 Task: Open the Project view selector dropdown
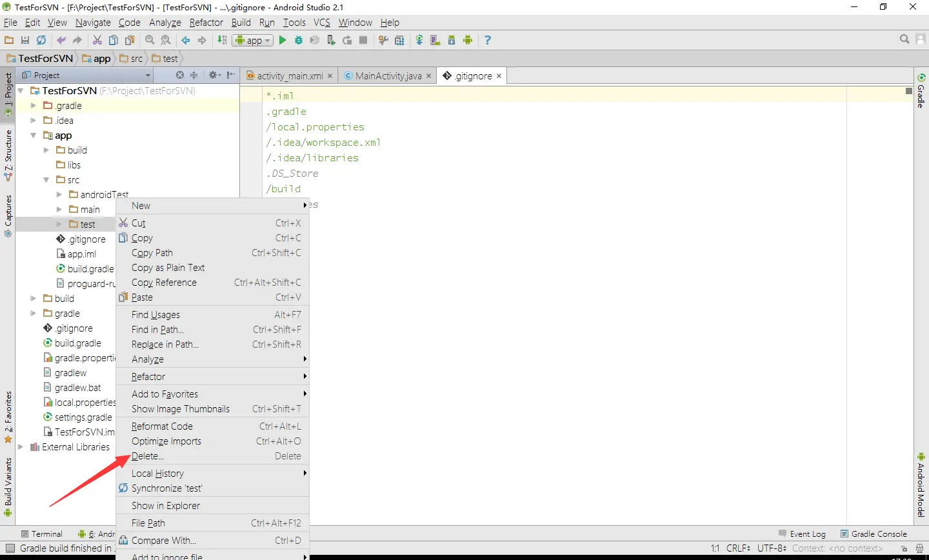[86, 75]
